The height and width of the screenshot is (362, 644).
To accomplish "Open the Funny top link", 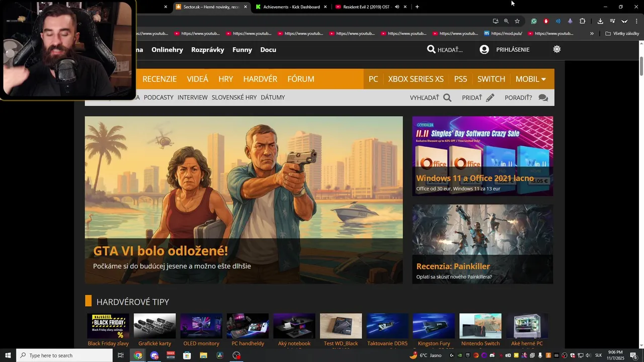I will pos(242,50).
